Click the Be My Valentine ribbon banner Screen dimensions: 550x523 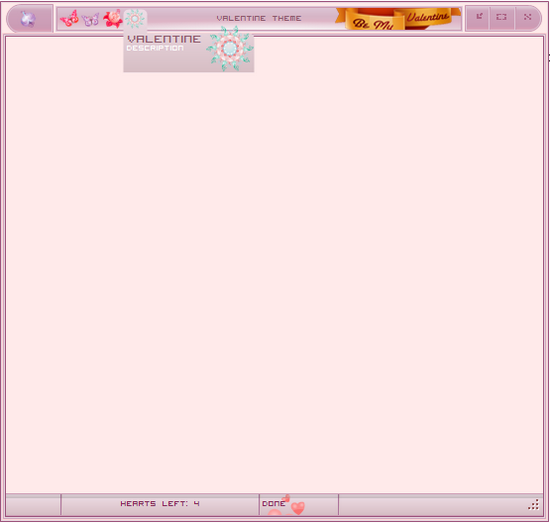point(398,19)
